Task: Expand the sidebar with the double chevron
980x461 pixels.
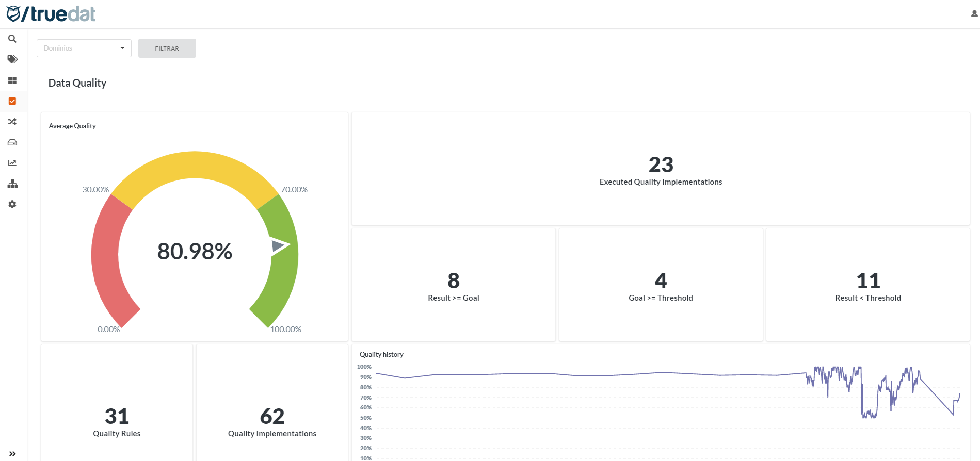Action: [12, 454]
